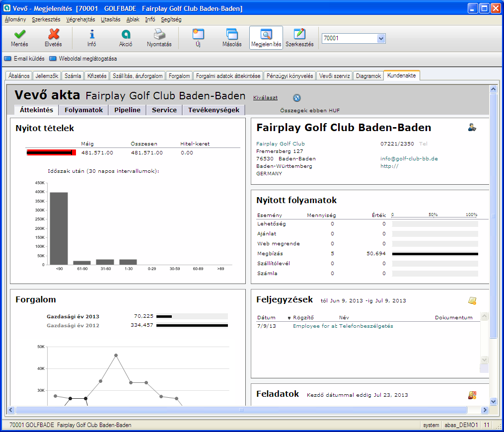This screenshot has height=432, width=504.
Task: Click the 70001 customer number field
Action: coord(350,39)
